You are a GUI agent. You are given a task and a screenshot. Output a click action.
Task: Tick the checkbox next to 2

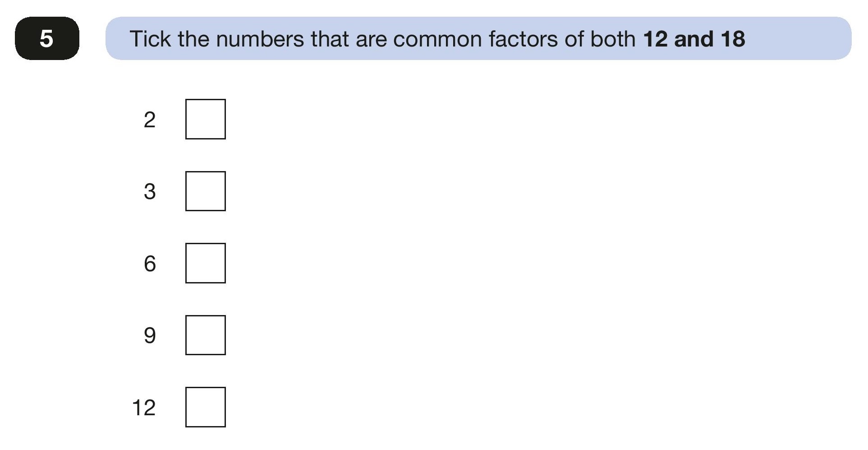click(205, 119)
